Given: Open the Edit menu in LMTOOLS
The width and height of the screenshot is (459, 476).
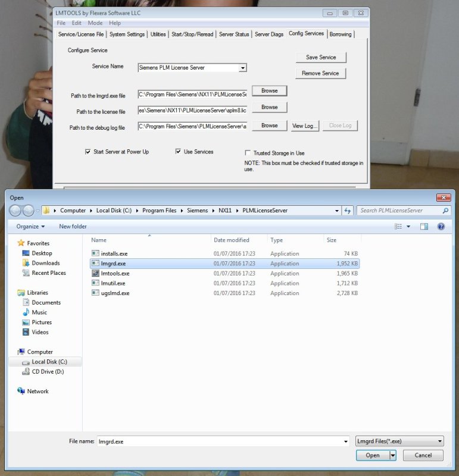Looking at the screenshot, I should 76,23.
